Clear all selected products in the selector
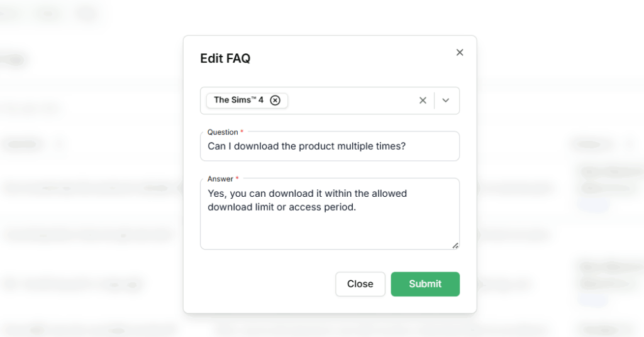The width and height of the screenshot is (644, 337). click(423, 101)
